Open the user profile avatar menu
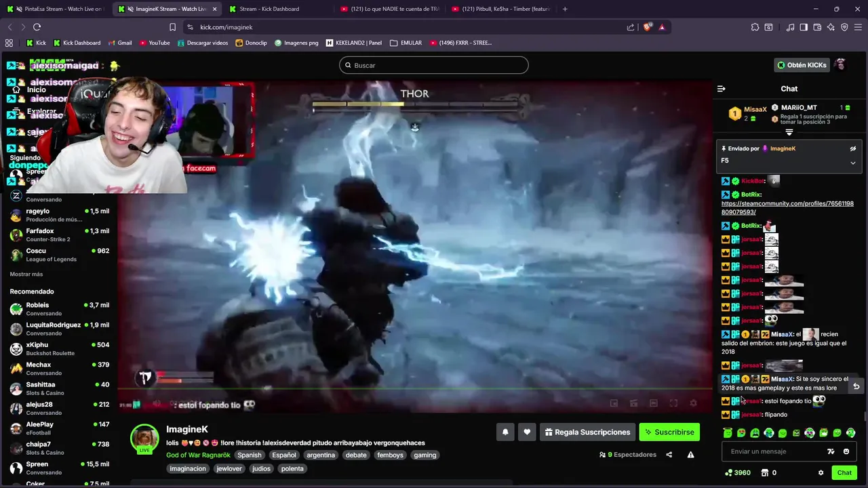 [x=840, y=65]
